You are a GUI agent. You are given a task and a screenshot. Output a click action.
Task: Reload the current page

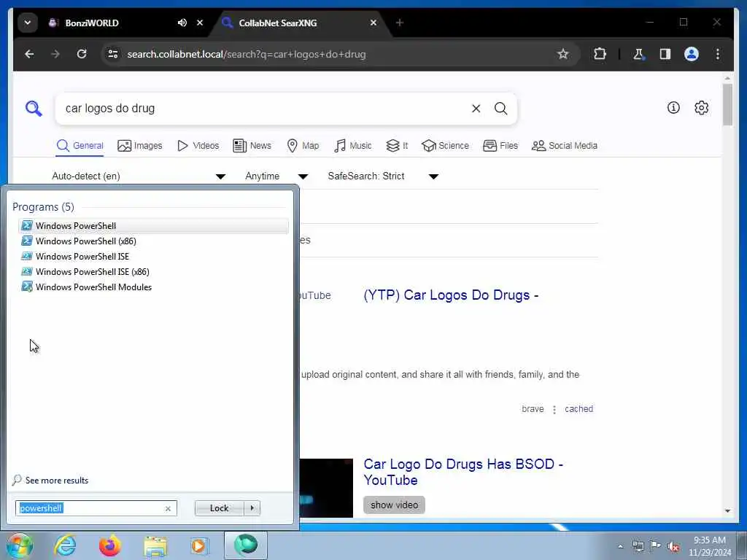(x=82, y=54)
